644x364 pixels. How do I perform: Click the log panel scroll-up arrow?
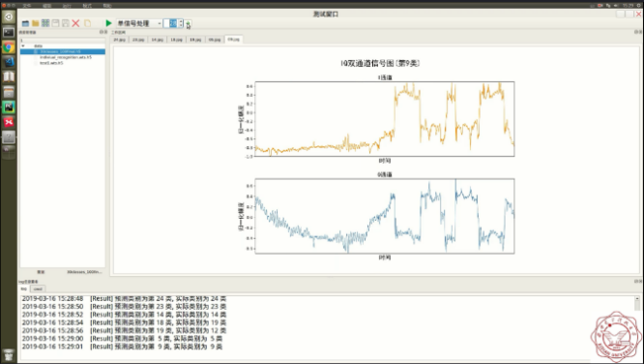click(x=637, y=298)
